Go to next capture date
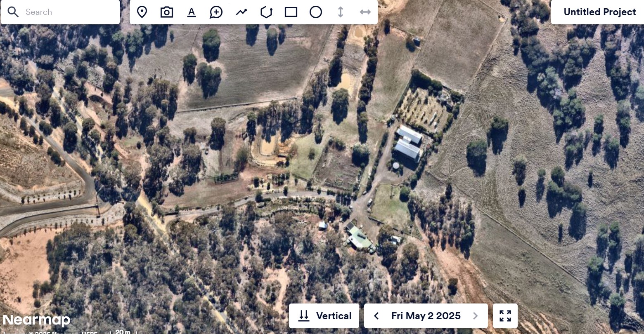Image resolution: width=644 pixels, height=334 pixels. point(476,316)
